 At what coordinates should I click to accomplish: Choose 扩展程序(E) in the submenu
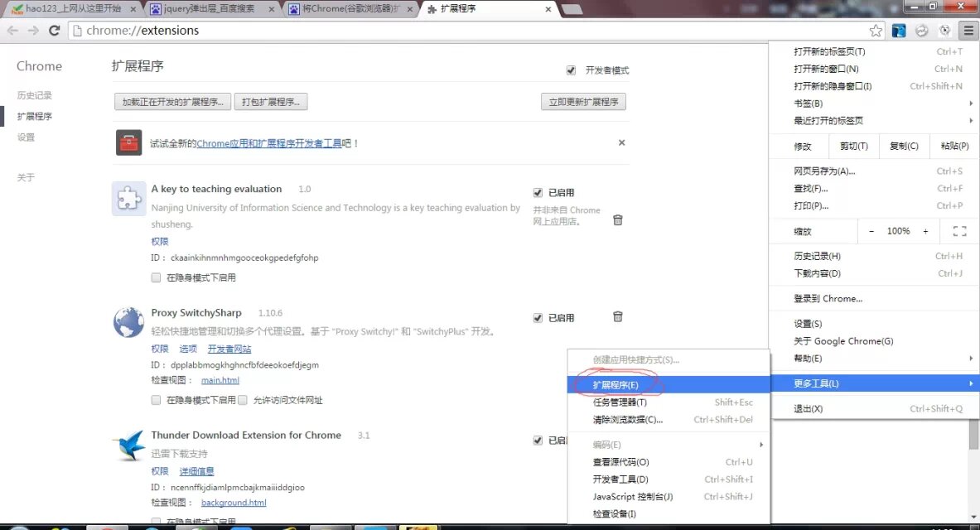click(669, 384)
